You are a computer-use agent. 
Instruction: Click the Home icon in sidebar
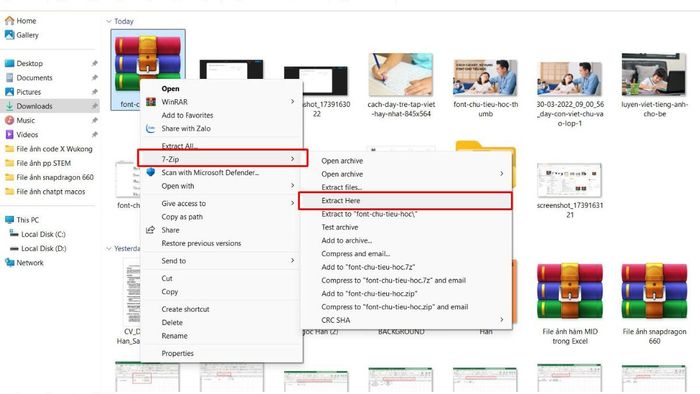click(x=9, y=21)
